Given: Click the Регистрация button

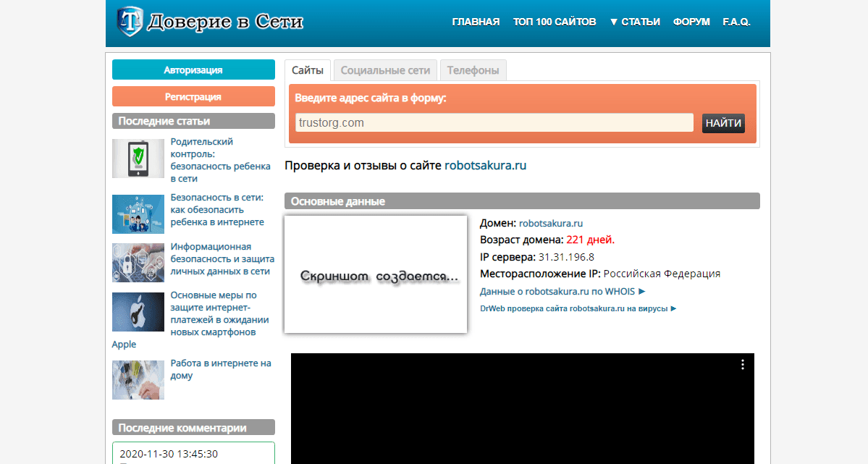Looking at the screenshot, I should [x=193, y=96].
